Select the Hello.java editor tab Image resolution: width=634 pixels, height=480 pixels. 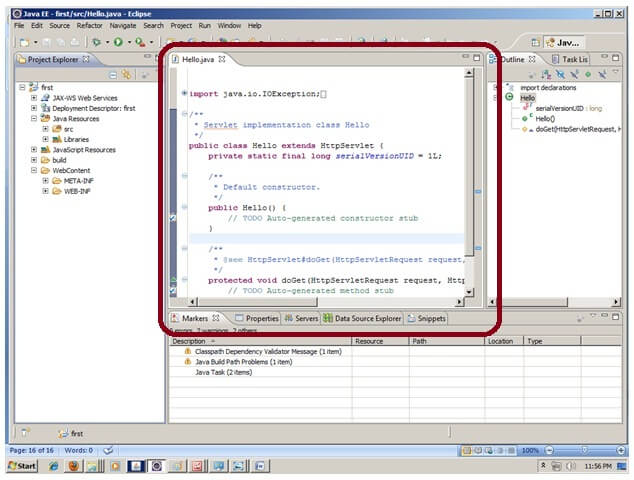pos(198,59)
